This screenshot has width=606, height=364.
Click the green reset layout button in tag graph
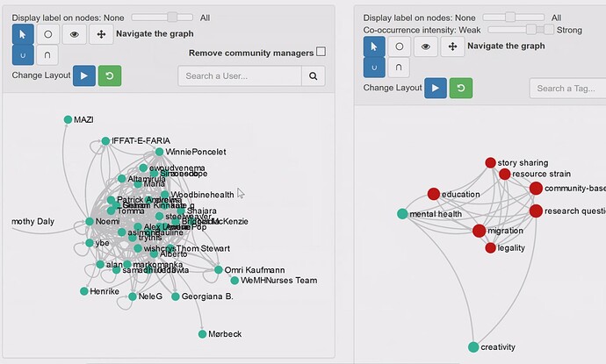pyautogui.click(x=461, y=88)
